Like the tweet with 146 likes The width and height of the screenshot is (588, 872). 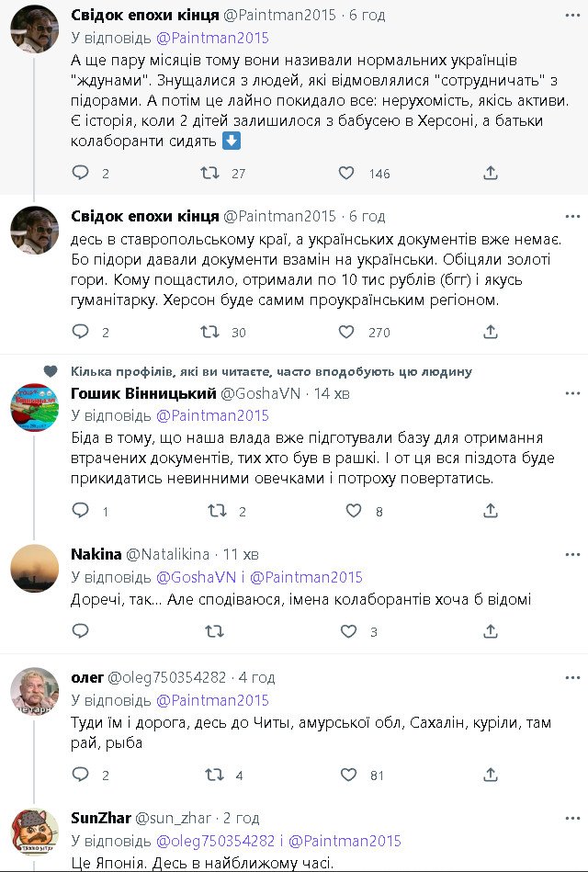pos(347,173)
